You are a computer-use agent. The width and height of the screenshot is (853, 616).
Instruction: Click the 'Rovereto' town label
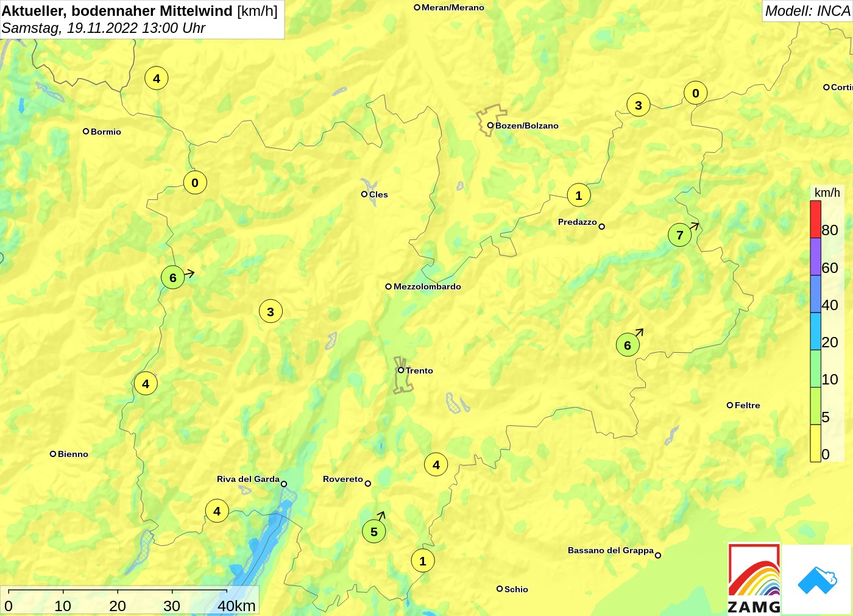pos(343,480)
